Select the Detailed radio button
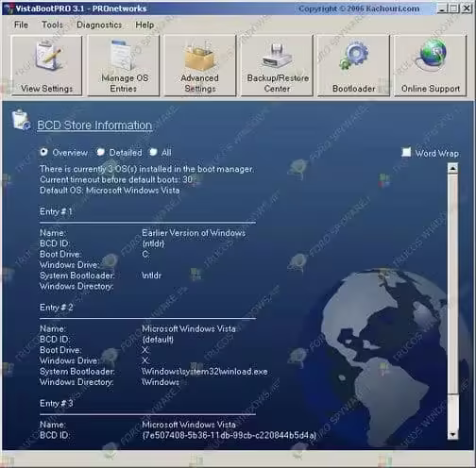Viewport: 476px width, 468px height. 100,152
